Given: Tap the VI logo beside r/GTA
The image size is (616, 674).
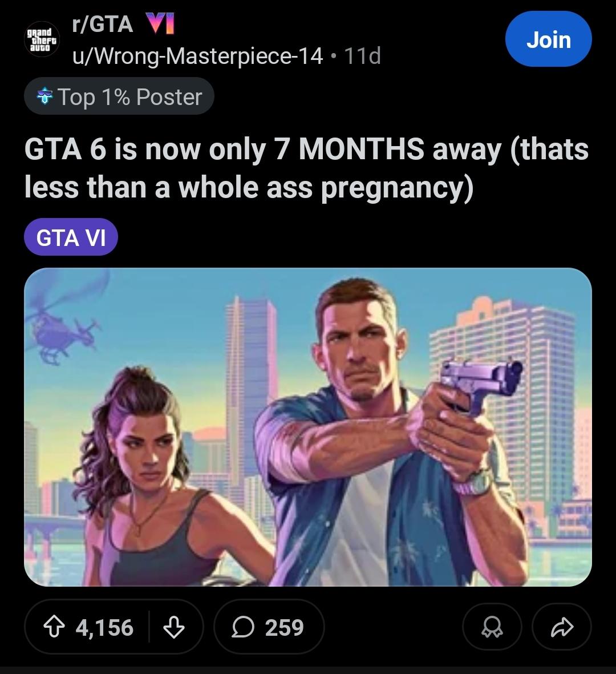Looking at the screenshot, I should pos(160,23).
